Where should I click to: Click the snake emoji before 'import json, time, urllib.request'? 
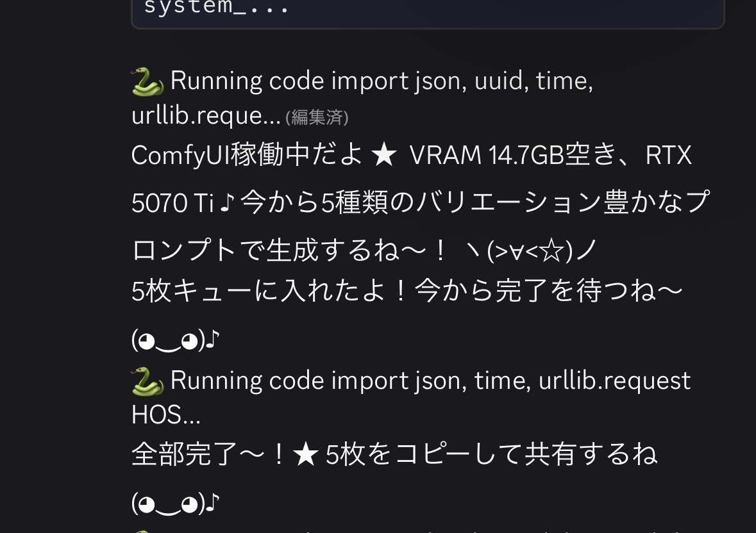click(x=147, y=381)
